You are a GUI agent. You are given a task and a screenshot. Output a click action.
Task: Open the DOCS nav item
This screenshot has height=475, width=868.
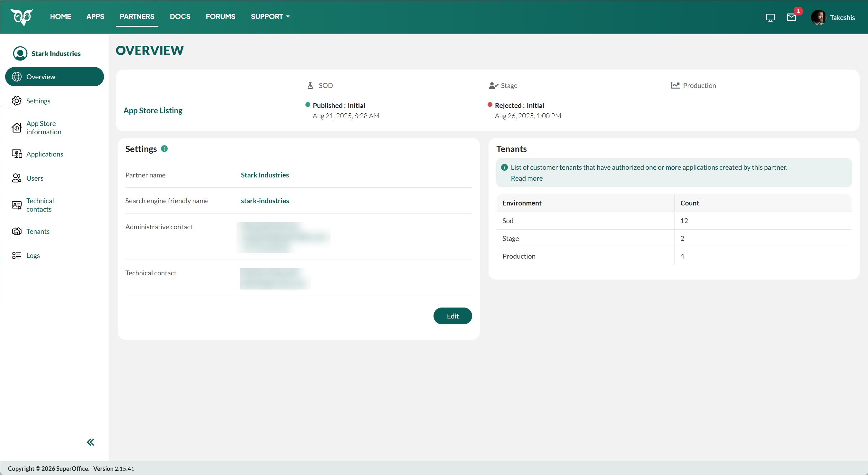click(x=180, y=16)
